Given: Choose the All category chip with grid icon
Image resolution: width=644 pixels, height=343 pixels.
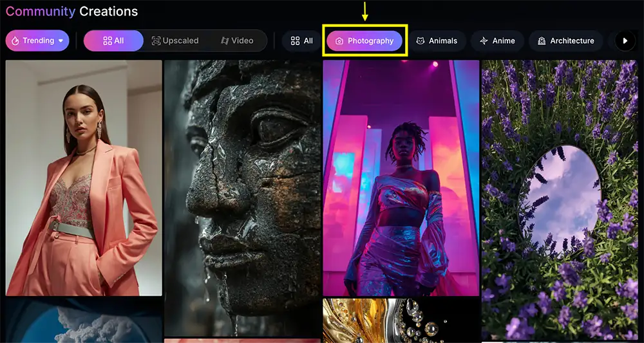Looking at the screenshot, I should 301,41.
